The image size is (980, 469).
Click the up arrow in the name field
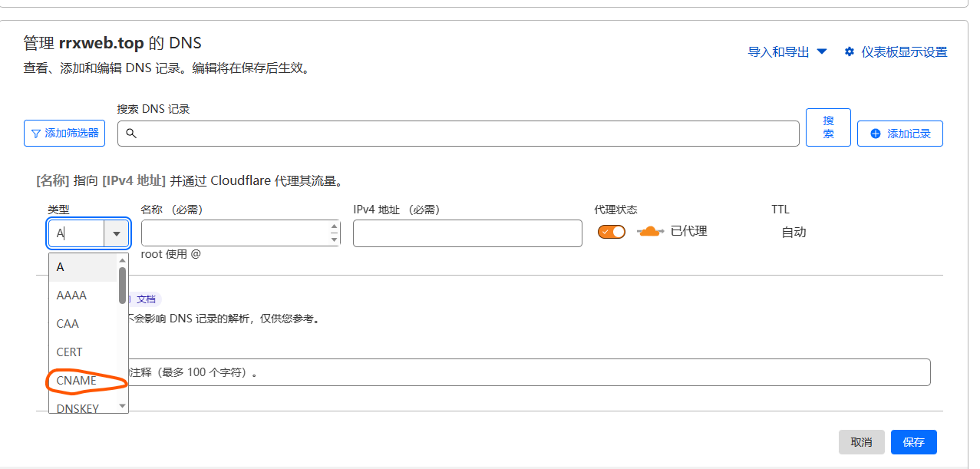334,227
